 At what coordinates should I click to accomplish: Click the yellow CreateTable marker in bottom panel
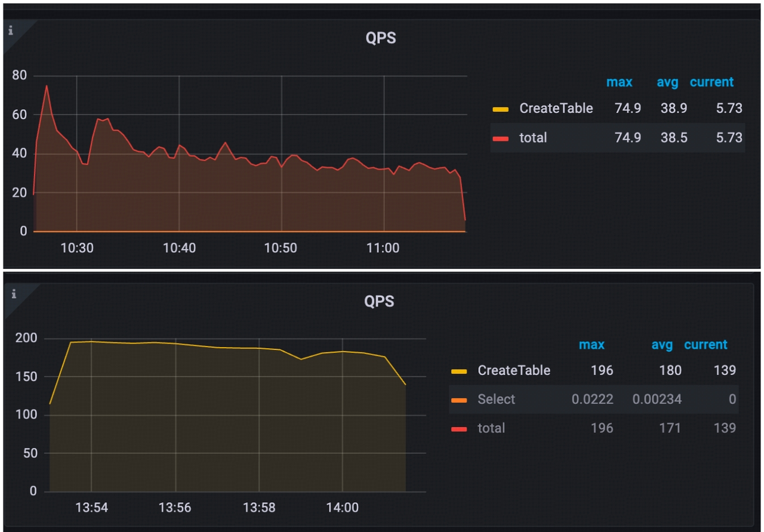click(458, 370)
